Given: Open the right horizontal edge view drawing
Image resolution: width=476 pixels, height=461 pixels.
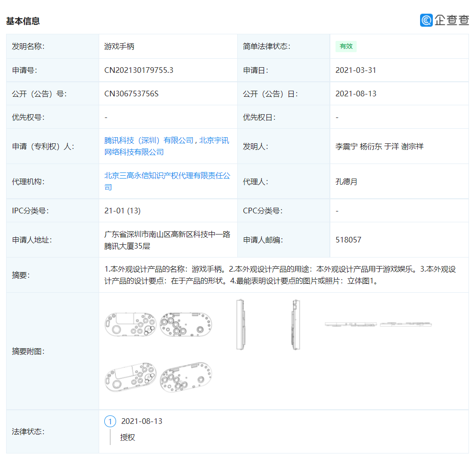Looking at the screenshot, I should [x=406, y=324].
